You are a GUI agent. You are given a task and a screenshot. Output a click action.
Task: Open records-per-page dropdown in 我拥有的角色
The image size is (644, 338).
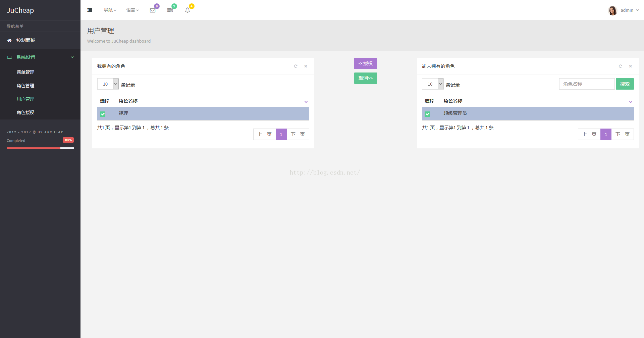tap(108, 84)
